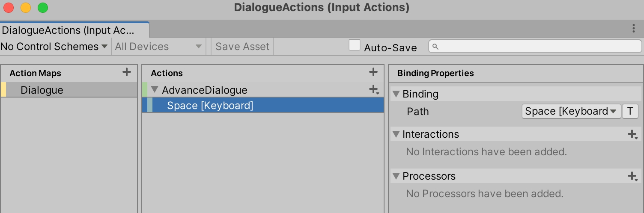Add binding to AdvanceDialogue with plus icon
Screen dimensions: 644x213
point(374,90)
